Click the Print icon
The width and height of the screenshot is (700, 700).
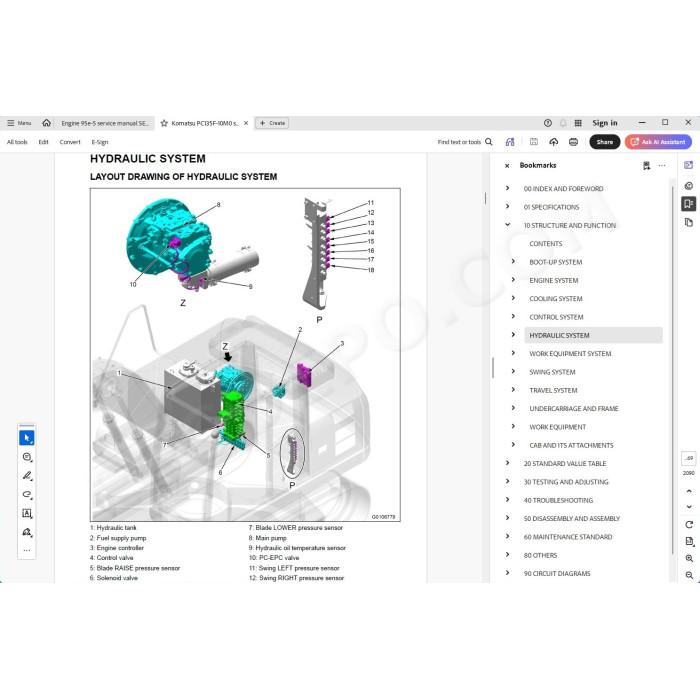[x=573, y=142]
